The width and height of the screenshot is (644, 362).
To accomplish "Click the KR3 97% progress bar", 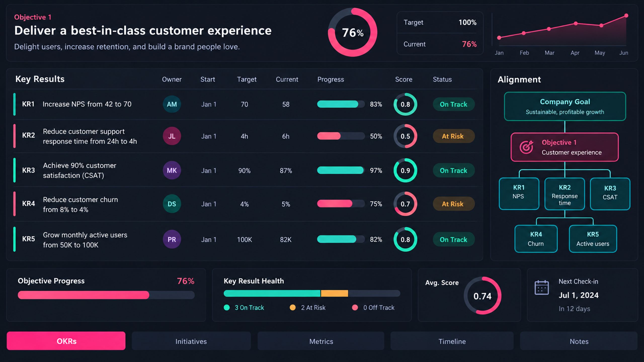I will pos(341,170).
